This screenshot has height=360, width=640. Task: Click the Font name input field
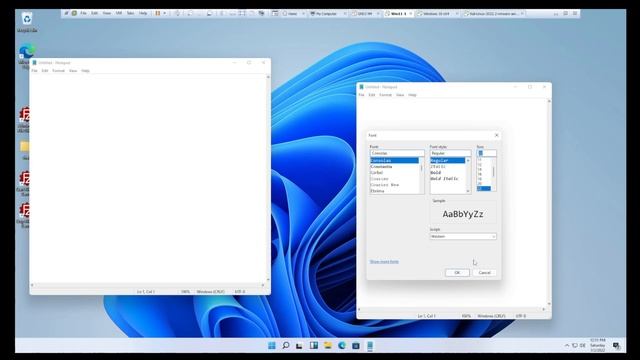397,153
